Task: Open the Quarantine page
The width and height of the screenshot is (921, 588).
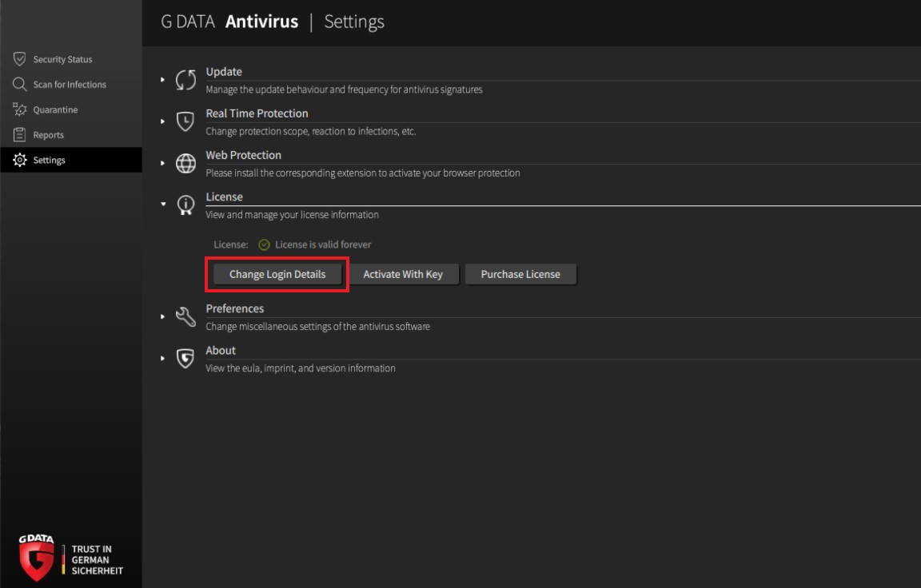Action: 71,109
